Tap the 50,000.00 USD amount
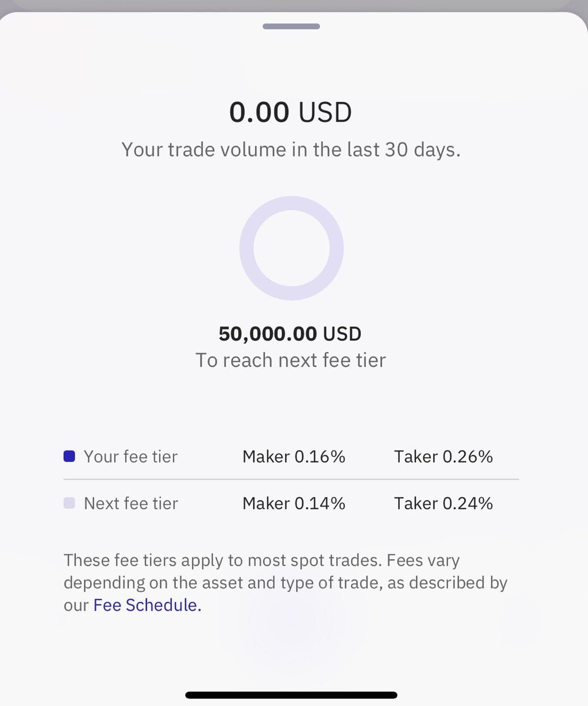588x706 pixels. [290, 334]
